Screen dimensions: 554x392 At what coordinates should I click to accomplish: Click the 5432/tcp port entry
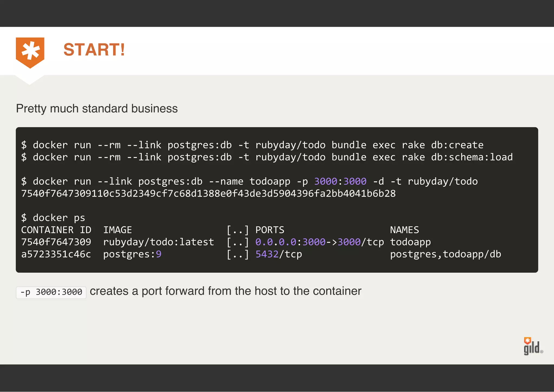279,254
